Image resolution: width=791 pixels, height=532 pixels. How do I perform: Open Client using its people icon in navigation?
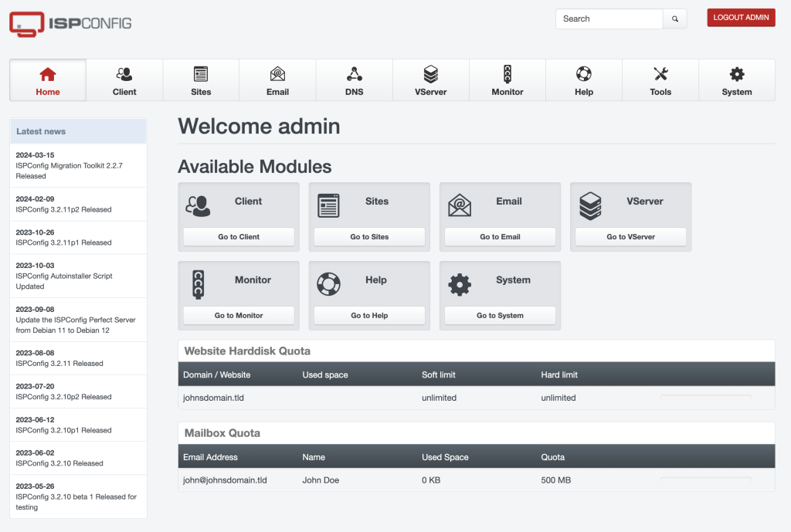124,74
